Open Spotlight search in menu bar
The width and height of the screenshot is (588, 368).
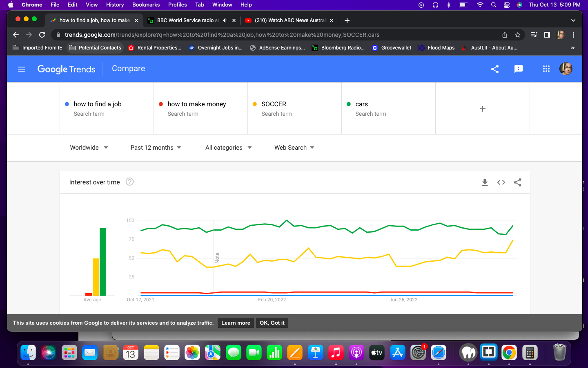pyautogui.click(x=494, y=5)
